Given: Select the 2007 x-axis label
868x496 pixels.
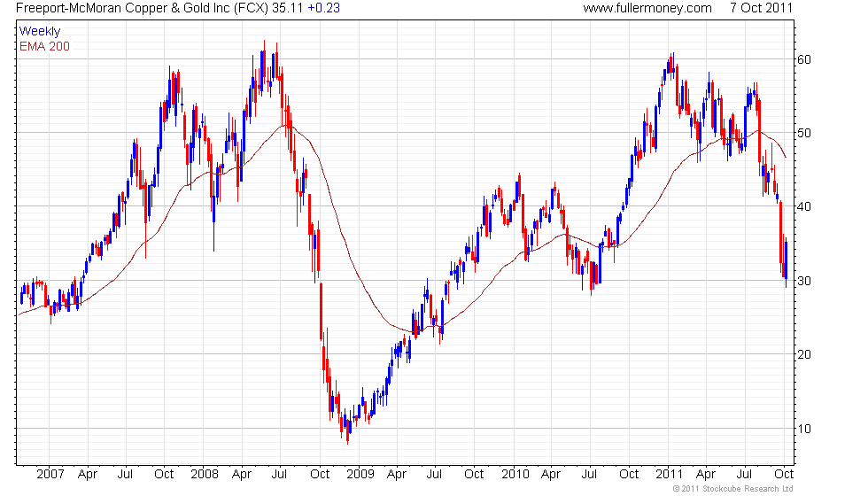Looking at the screenshot, I should click(x=50, y=475).
